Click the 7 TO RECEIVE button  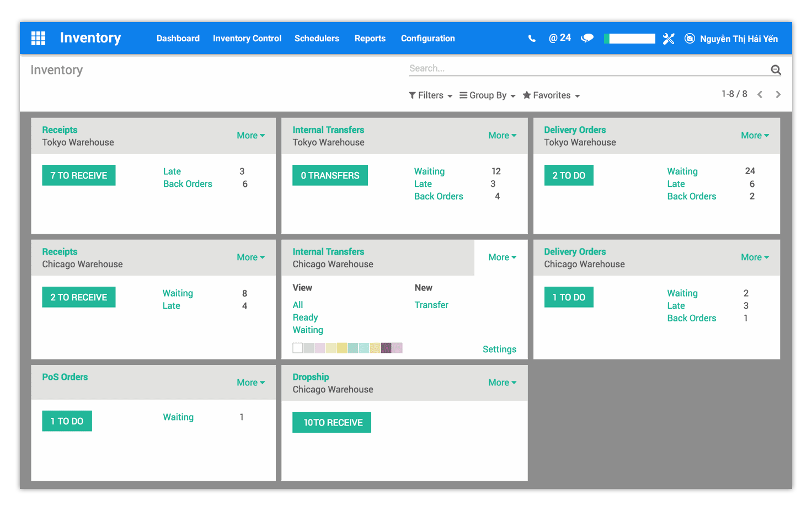tap(78, 175)
